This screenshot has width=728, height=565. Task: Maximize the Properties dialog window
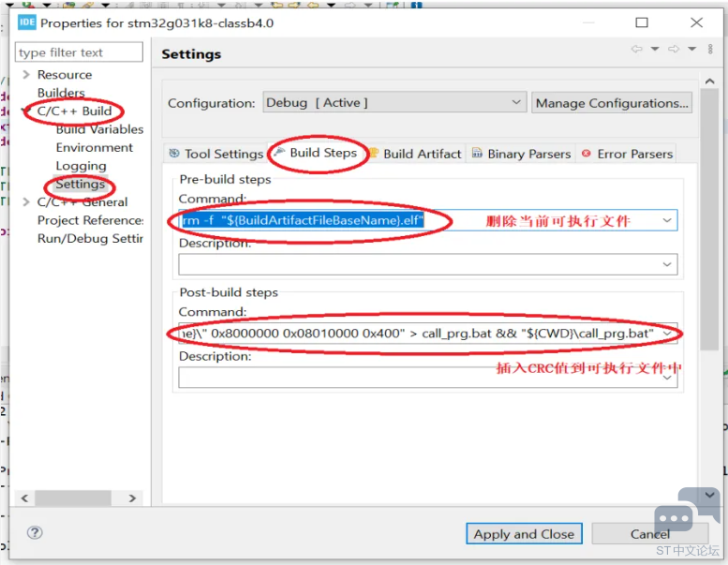click(642, 22)
